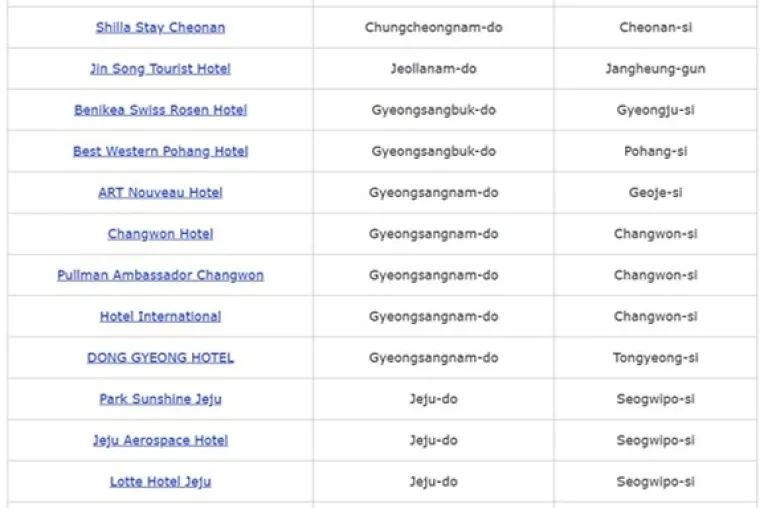Screen dimensions: 768x508
Task: Select the Chungcheongnam-do province cell
Action: pos(433,28)
